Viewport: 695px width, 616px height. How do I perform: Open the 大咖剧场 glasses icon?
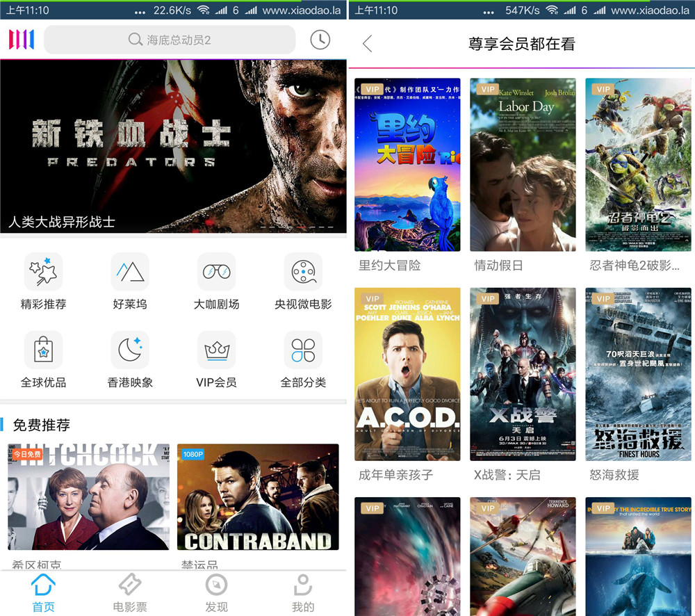(x=216, y=272)
